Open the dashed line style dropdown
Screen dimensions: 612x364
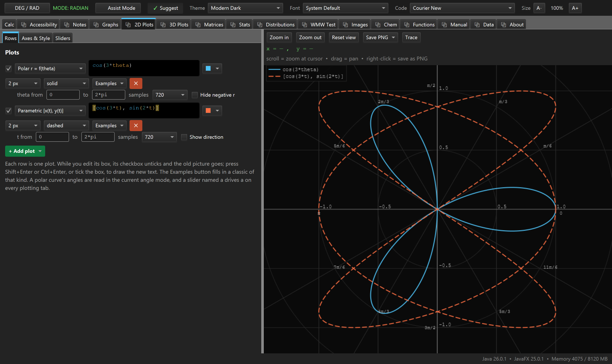click(66, 126)
